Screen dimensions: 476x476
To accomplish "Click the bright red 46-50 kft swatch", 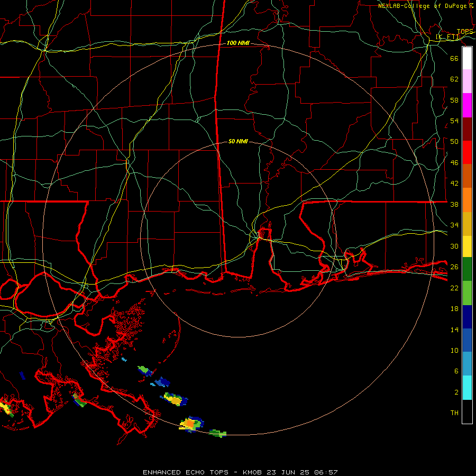I will pyautogui.click(x=467, y=152).
